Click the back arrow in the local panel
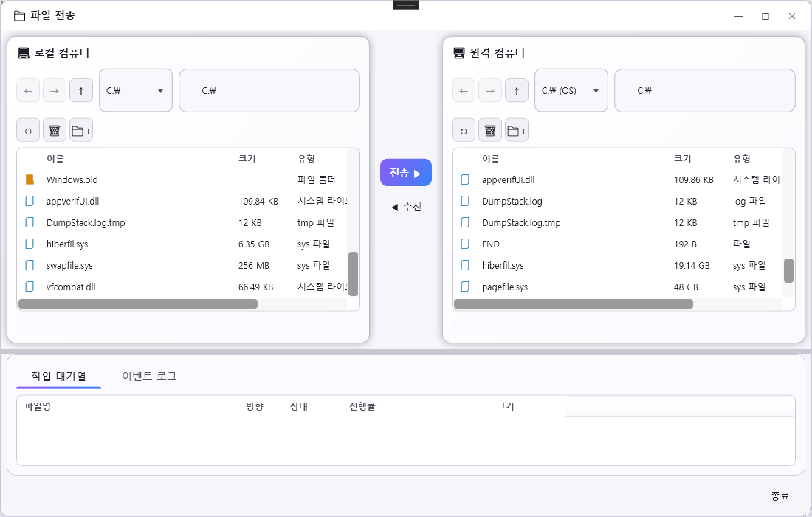Viewport: 812px width, 517px height. [28, 90]
